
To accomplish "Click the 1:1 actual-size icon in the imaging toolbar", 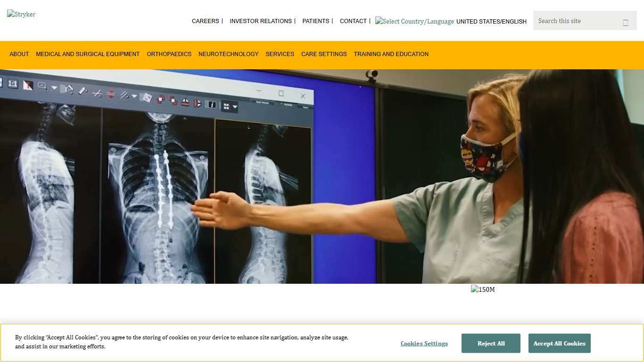I will click(13, 84).
